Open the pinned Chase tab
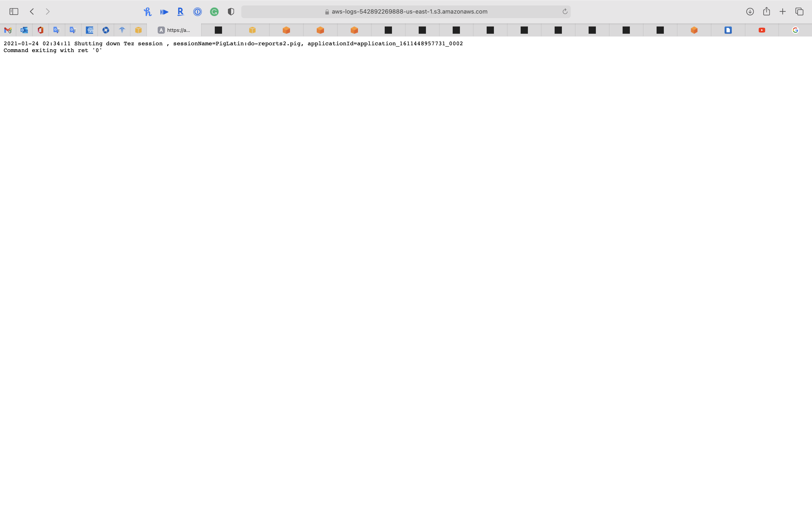The image size is (812, 507). (106, 30)
